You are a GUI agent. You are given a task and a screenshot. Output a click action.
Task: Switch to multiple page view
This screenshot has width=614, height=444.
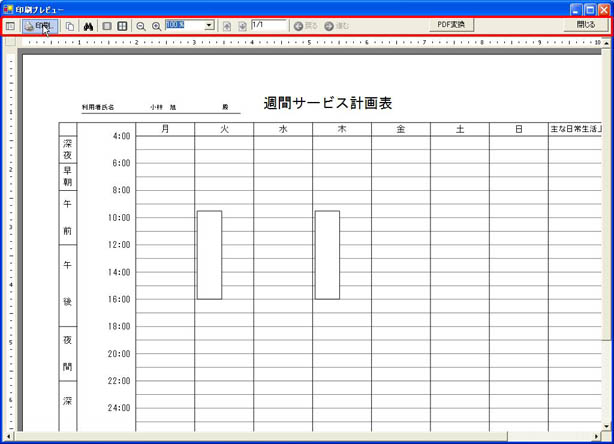coord(122,26)
